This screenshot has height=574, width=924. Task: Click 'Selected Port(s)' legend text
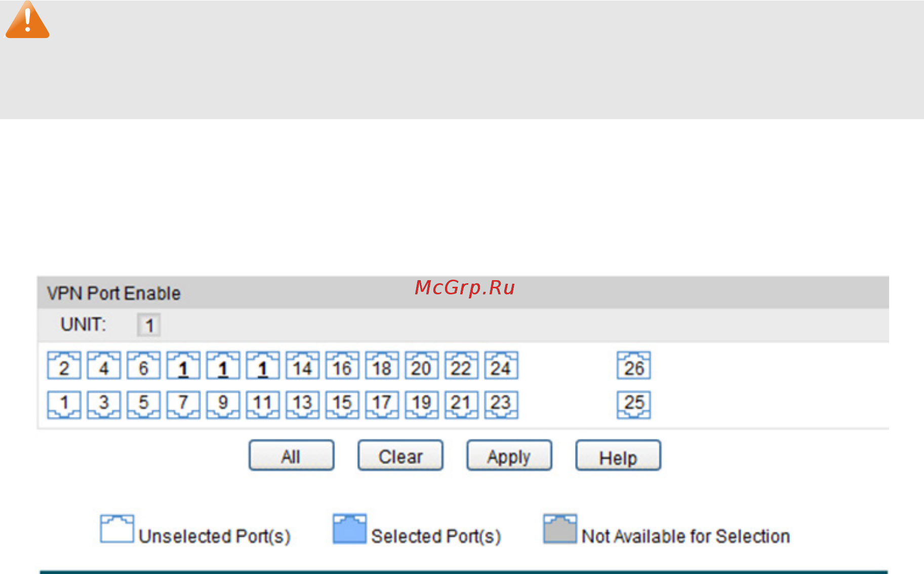coord(436,536)
